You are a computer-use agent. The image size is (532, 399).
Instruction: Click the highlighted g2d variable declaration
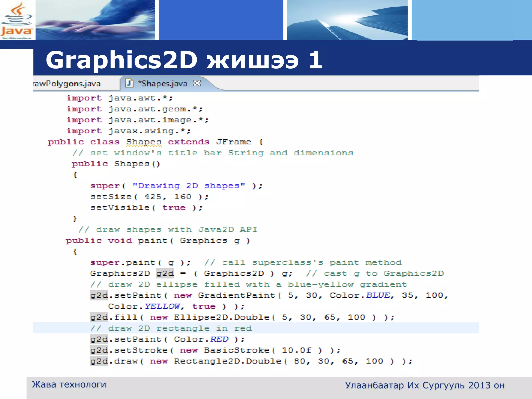click(x=165, y=274)
